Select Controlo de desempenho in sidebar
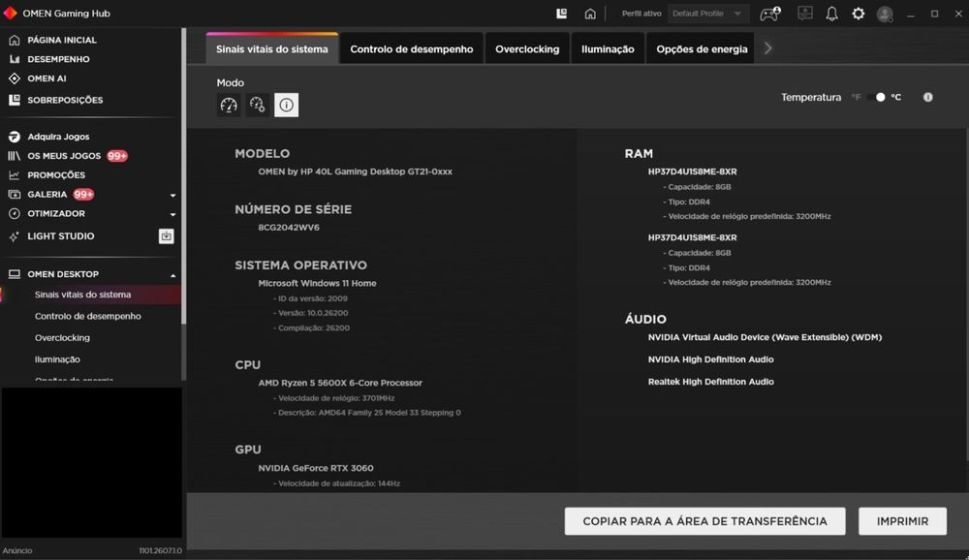The image size is (969, 560). pos(88,317)
